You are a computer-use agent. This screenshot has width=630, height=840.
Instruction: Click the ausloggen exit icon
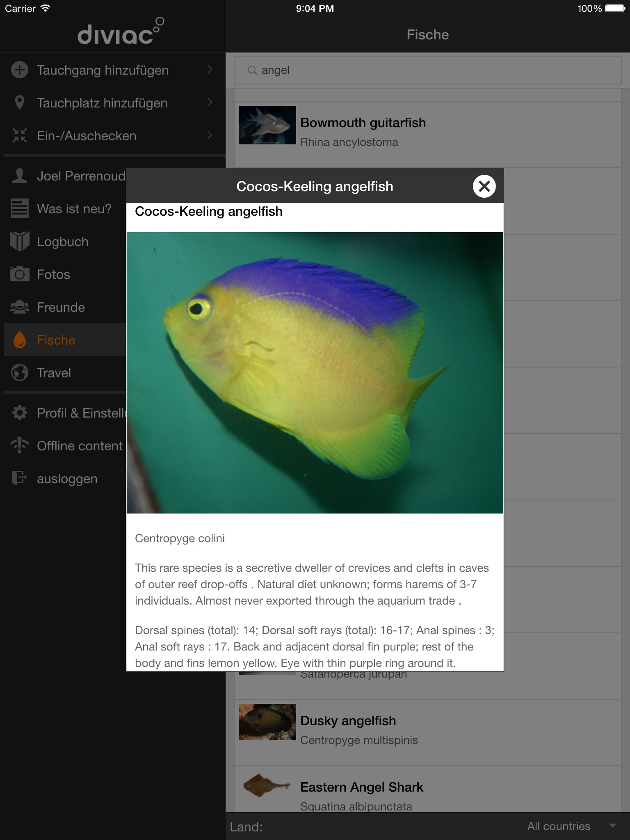click(x=19, y=478)
